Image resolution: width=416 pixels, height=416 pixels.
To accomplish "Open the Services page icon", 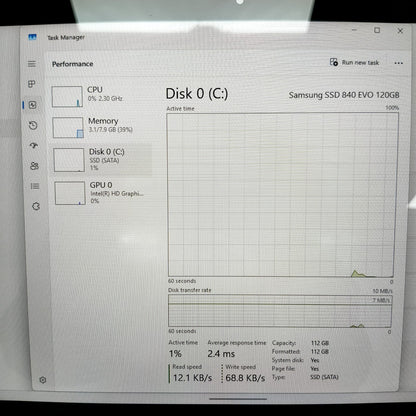I will coord(36,206).
